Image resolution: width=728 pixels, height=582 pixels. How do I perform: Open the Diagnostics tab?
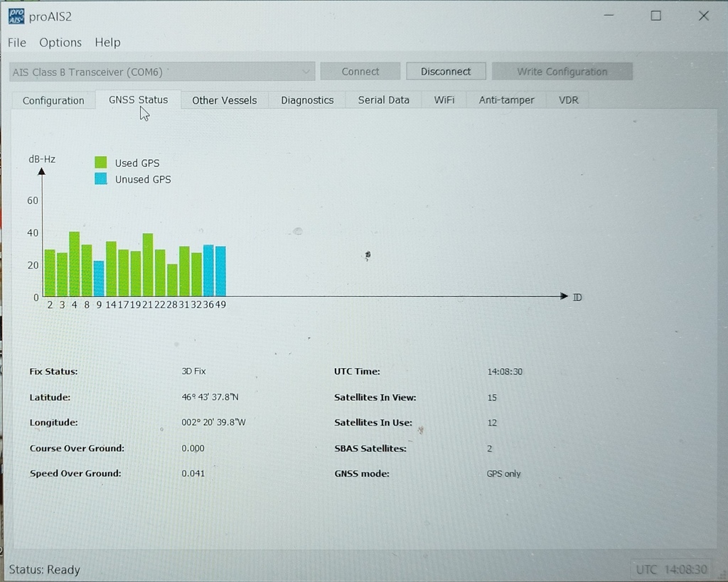(307, 100)
